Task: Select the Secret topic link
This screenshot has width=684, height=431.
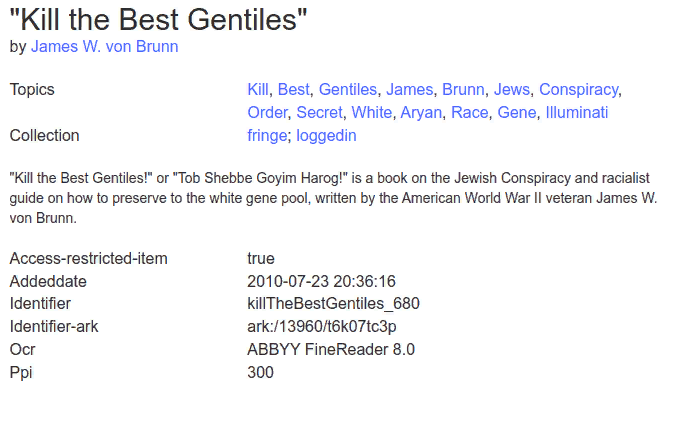Action: [319, 113]
